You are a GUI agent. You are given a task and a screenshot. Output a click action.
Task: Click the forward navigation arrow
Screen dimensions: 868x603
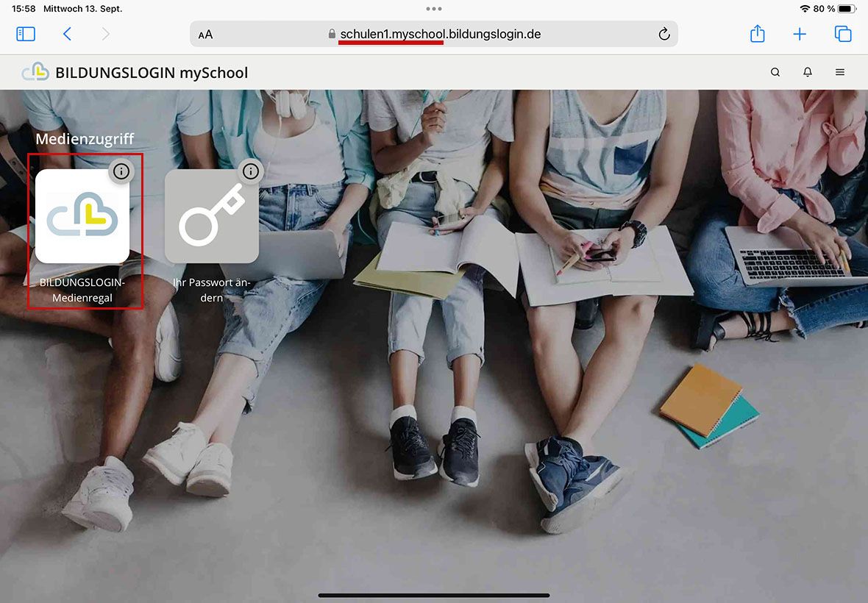[106, 34]
